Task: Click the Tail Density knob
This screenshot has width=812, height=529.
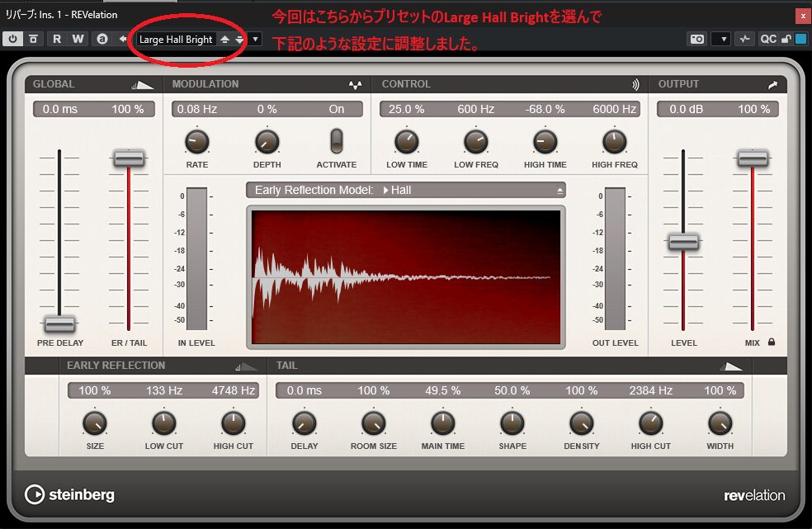Action: pos(582,423)
